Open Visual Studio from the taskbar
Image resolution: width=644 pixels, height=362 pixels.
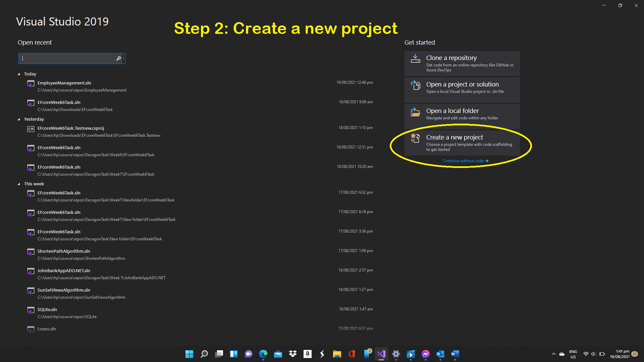(381, 354)
